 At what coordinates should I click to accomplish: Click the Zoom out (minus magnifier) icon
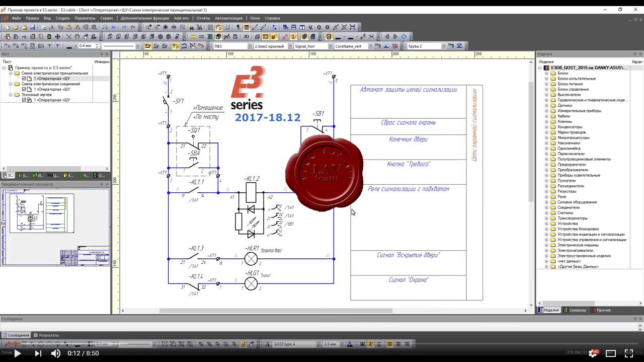[157, 27]
